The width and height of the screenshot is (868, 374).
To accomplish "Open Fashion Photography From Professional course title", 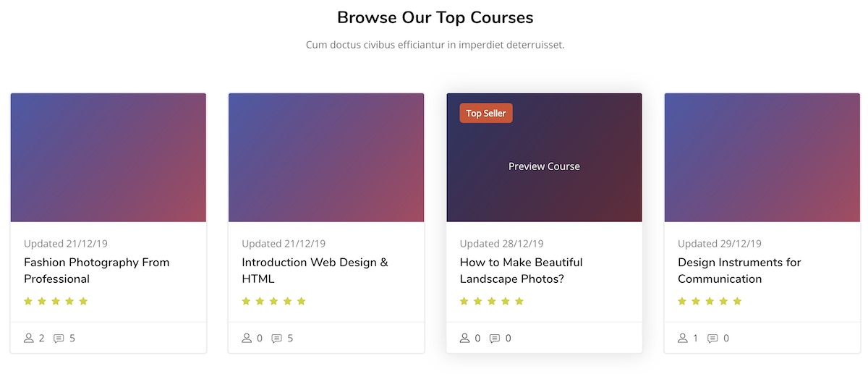I will click(x=96, y=271).
